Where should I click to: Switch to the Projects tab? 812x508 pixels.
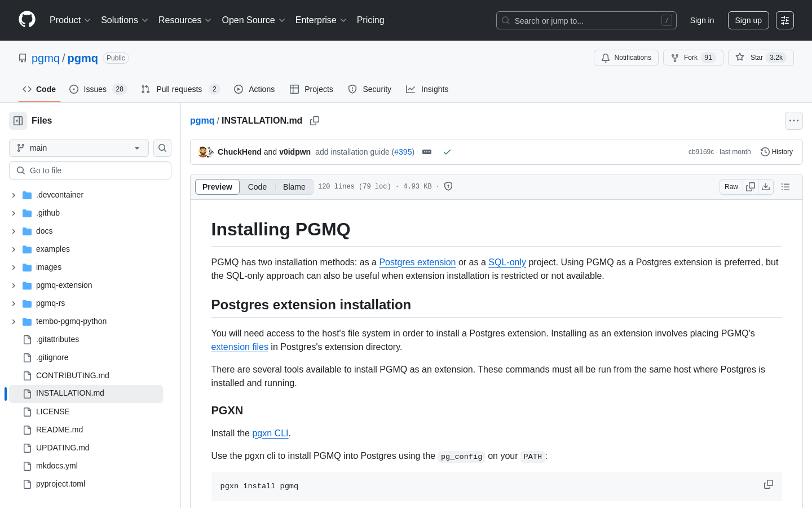click(311, 89)
